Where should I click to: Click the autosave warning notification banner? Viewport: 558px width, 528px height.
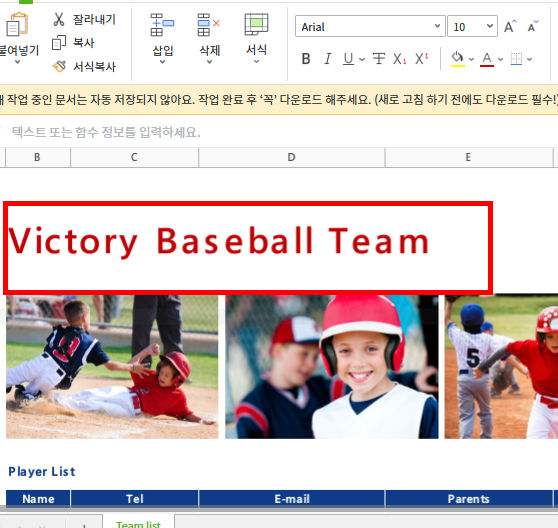[x=279, y=100]
